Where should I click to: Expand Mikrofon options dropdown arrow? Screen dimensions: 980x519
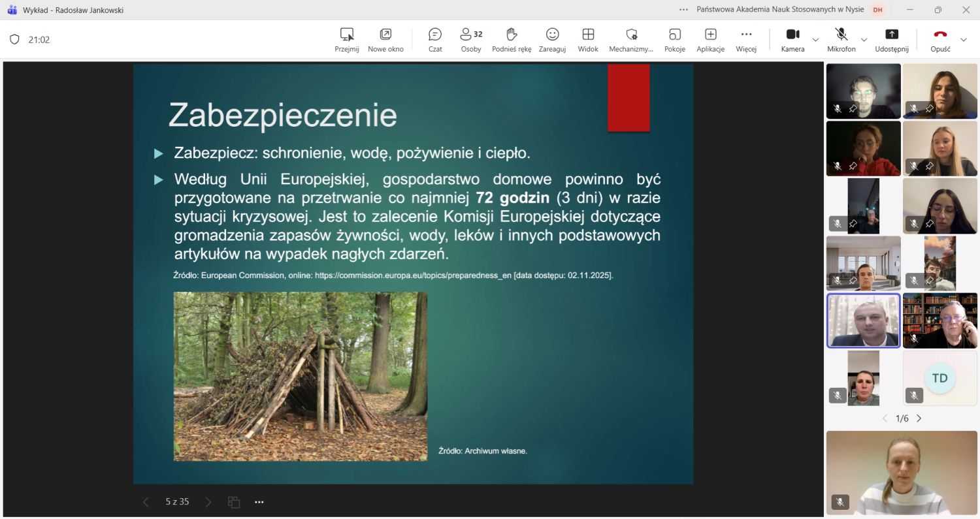click(864, 40)
